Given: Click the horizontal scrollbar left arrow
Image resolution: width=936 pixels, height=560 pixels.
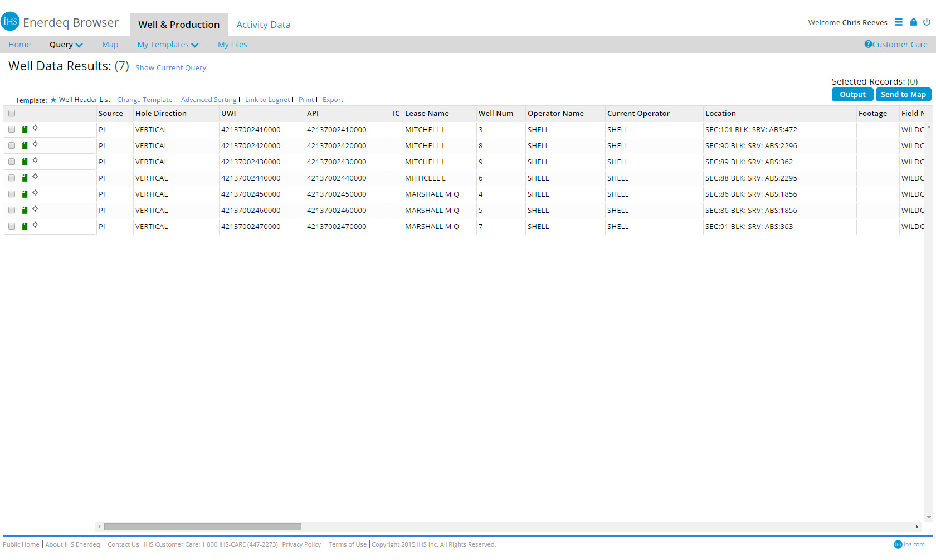Looking at the screenshot, I should pyautogui.click(x=99, y=527).
